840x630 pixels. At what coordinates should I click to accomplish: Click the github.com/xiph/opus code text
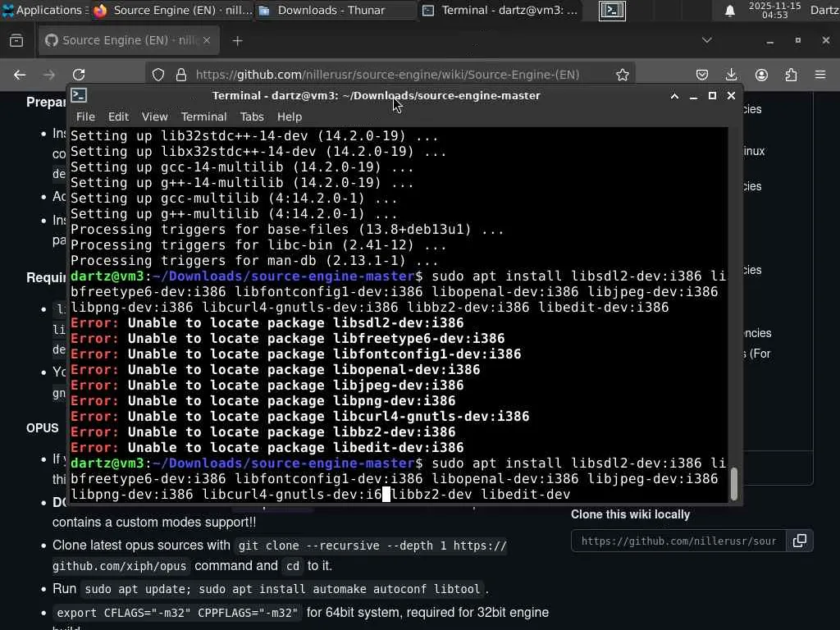click(120, 566)
